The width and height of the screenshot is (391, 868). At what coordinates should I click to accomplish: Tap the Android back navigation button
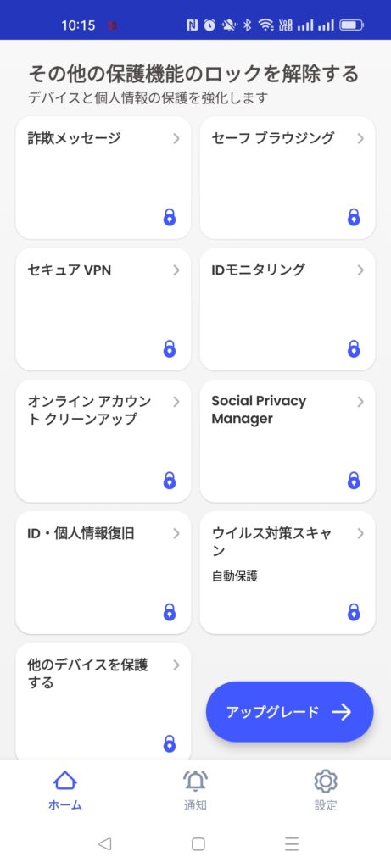(x=104, y=843)
